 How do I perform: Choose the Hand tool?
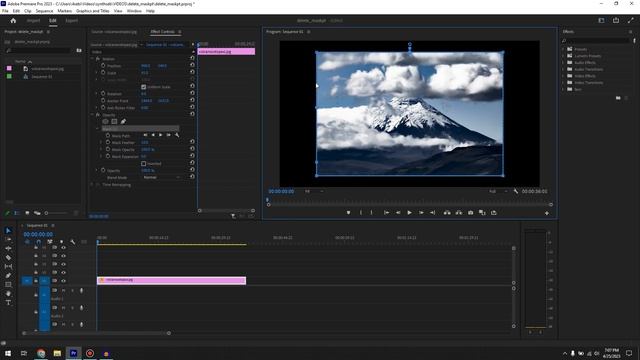(8, 293)
